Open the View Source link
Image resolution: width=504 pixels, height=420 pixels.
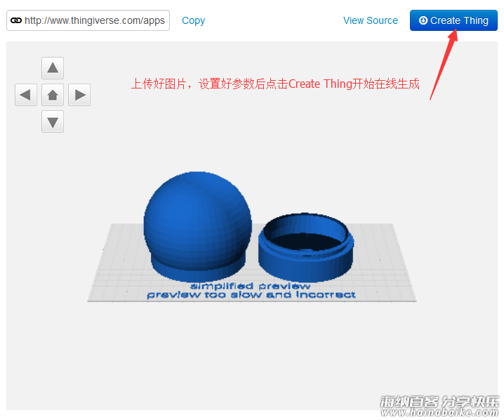371,20
